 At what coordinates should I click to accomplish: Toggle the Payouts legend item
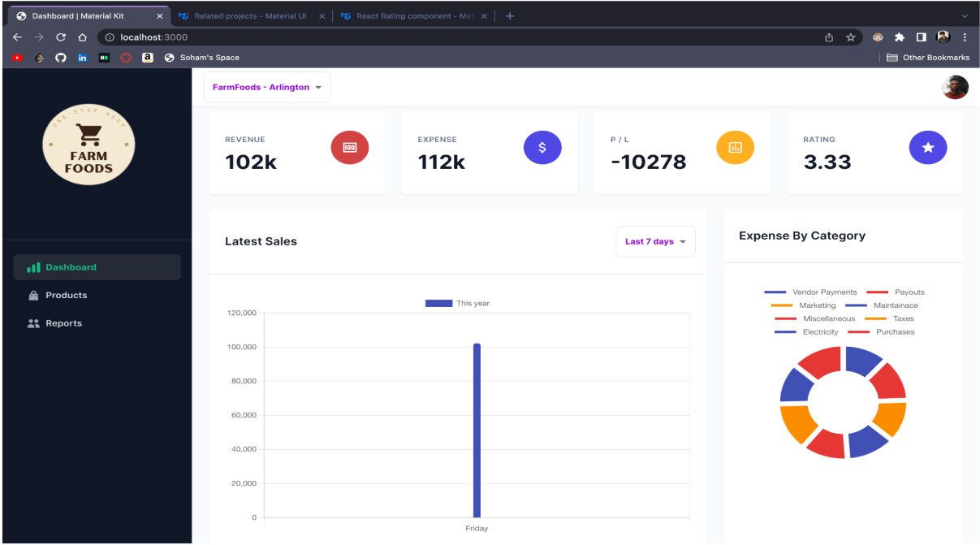tap(895, 292)
